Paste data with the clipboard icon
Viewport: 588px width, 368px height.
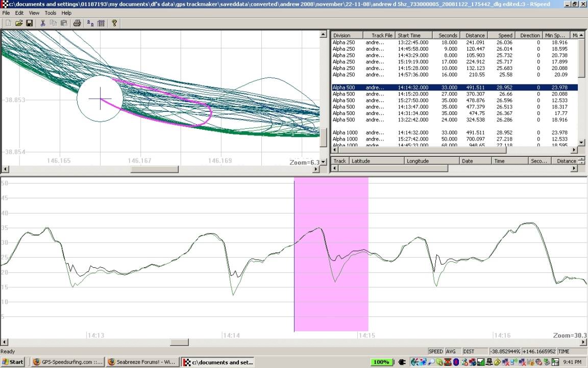coord(64,23)
